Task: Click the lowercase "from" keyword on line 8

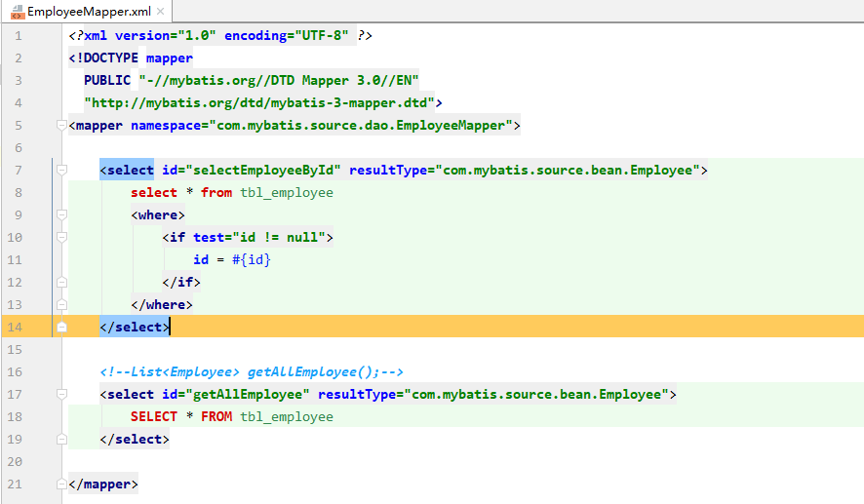Action: click(216, 193)
